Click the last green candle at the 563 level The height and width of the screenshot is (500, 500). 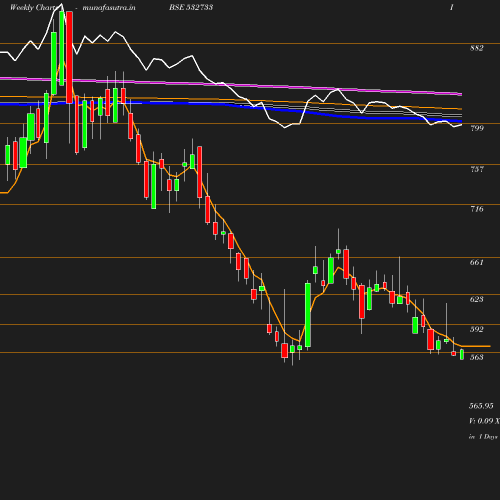coord(462,354)
